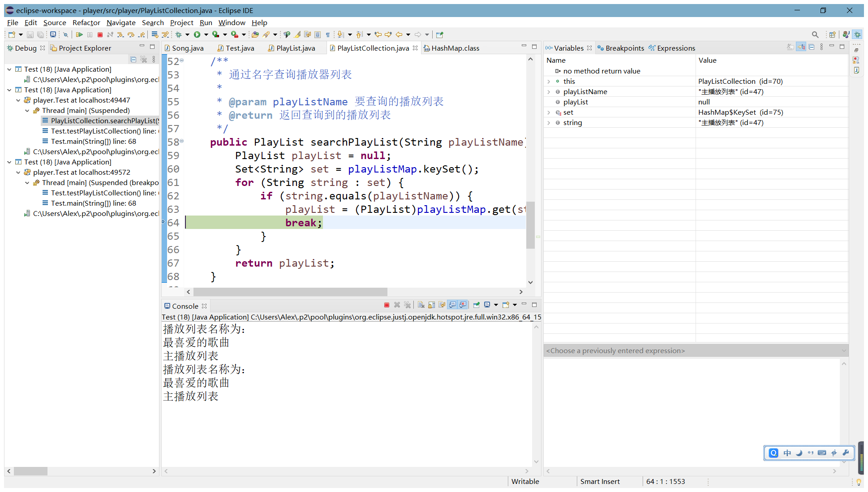The image size is (868, 492).
Task: Open the previously entered expression dropdown
Action: pos(844,351)
